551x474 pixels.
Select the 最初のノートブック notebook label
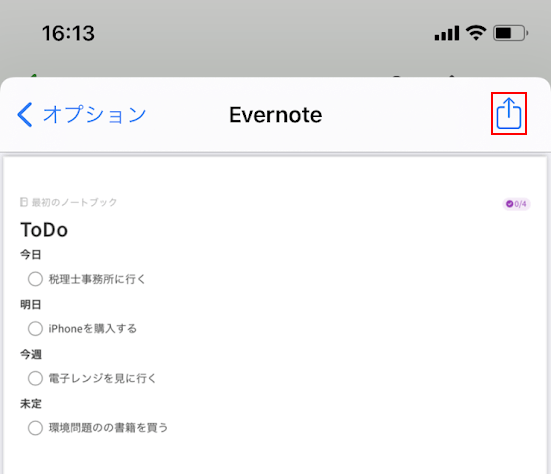pyautogui.click(x=74, y=202)
